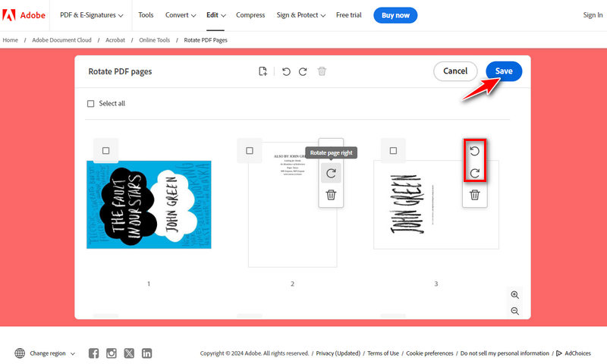Rotate page 3 right
This screenshot has height=364, width=607.
[475, 173]
